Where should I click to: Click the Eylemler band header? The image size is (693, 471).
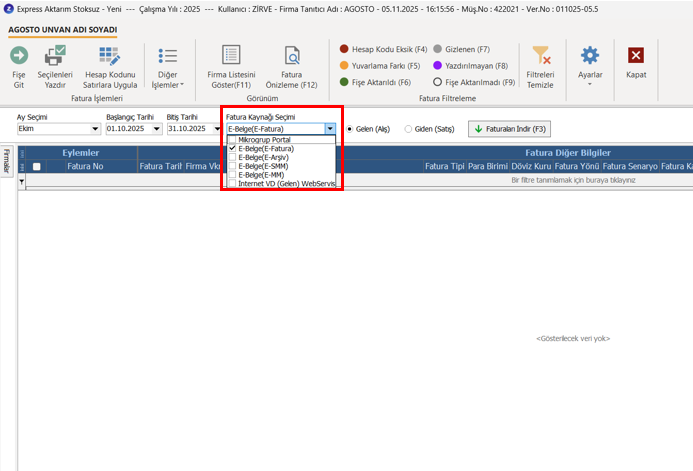click(x=81, y=153)
